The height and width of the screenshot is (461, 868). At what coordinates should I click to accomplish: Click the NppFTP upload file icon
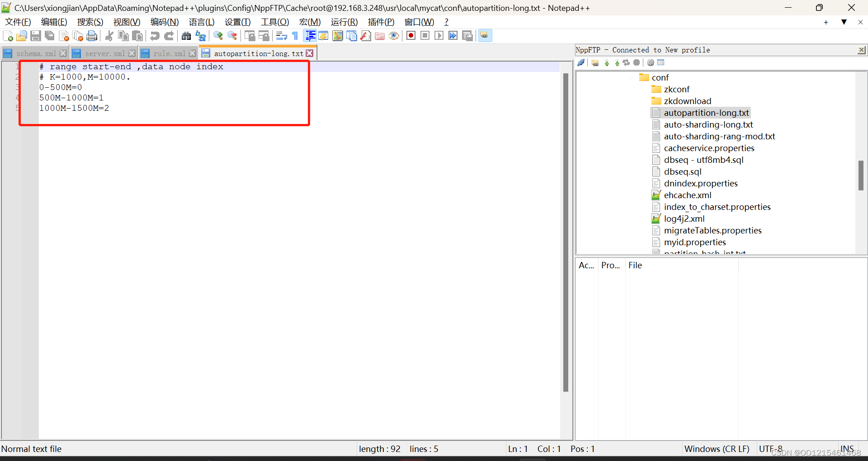point(617,63)
